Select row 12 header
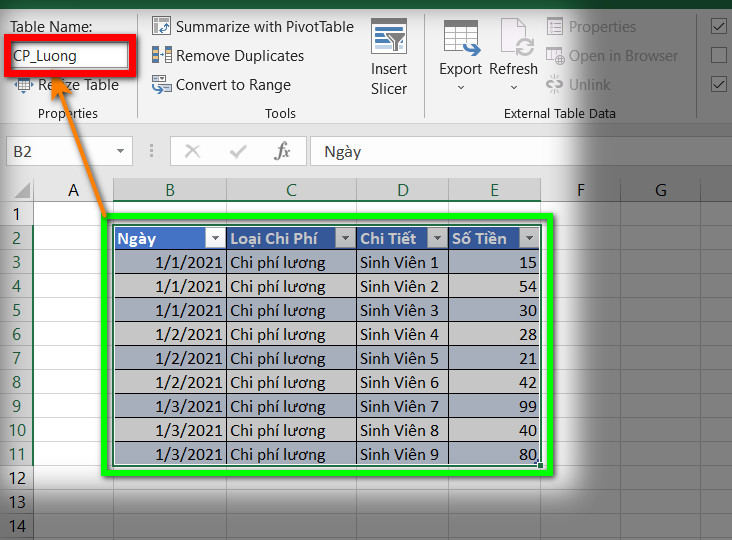This screenshot has height=540, width=732. tap(16, 478)
